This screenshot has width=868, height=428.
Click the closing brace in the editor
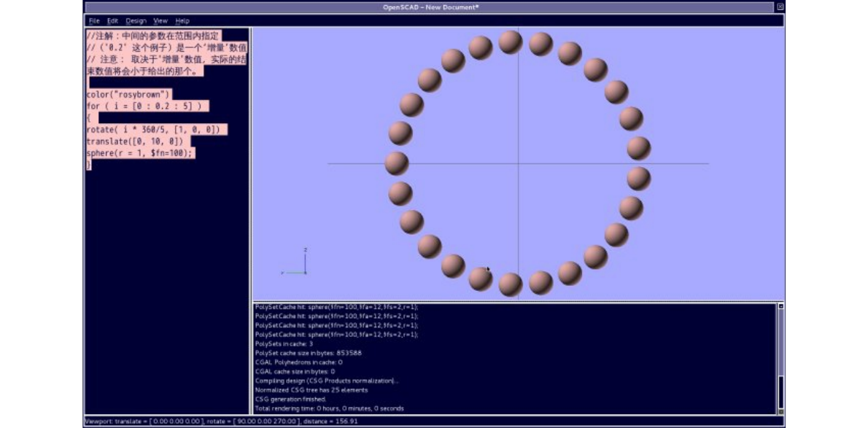coord(88,165)
